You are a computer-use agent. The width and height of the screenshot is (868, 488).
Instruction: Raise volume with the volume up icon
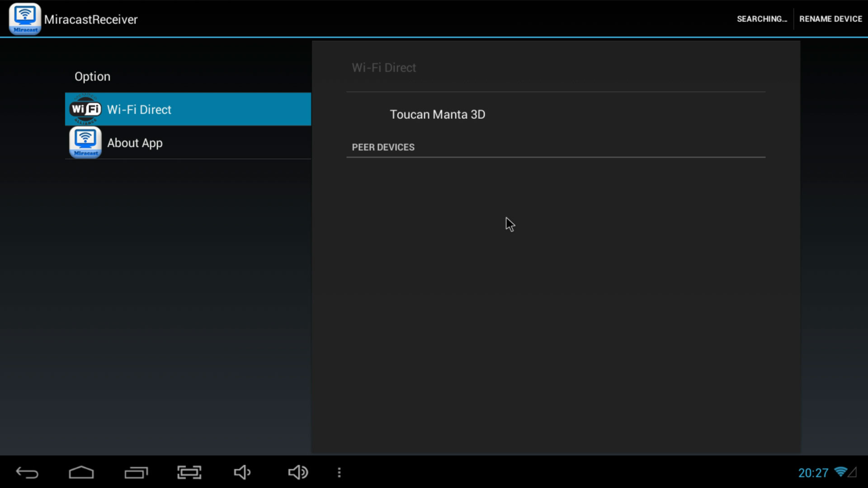click(x=298, y=473)
